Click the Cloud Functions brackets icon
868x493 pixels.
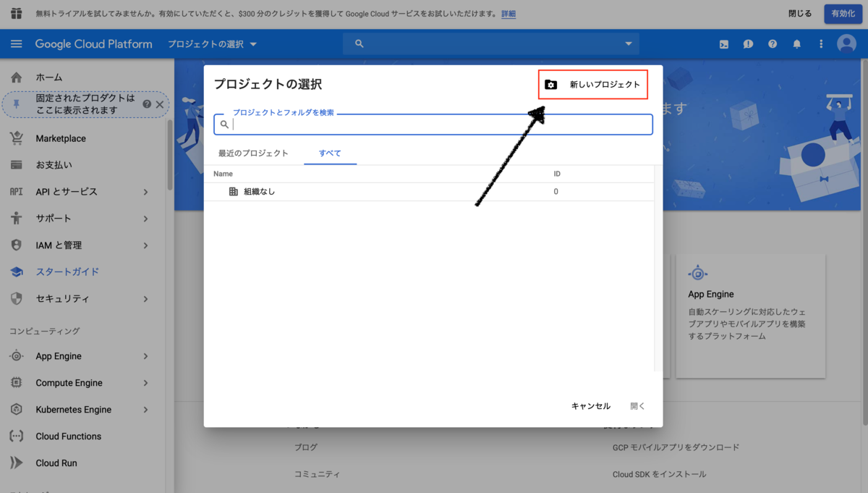click(x=16, y=437)
